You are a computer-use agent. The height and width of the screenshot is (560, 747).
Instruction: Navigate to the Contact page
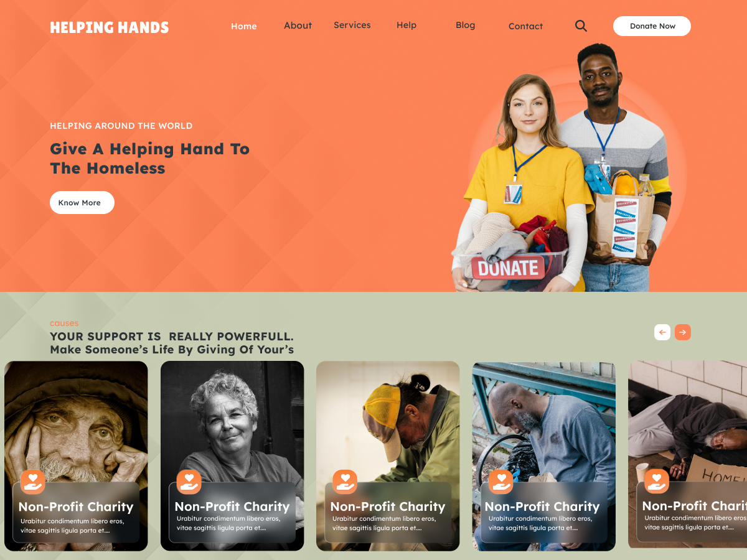[x=526, y=26]
